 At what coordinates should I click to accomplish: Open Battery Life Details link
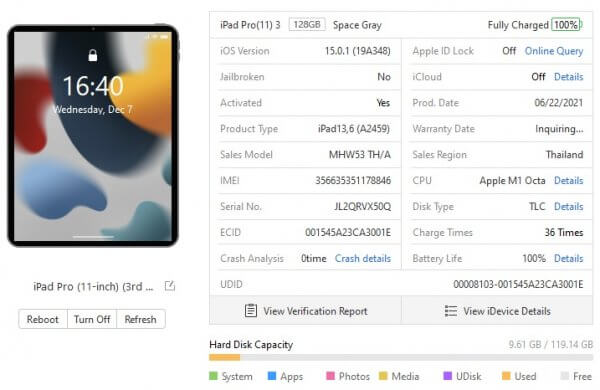pyautogui.click(x=569, y=258)
